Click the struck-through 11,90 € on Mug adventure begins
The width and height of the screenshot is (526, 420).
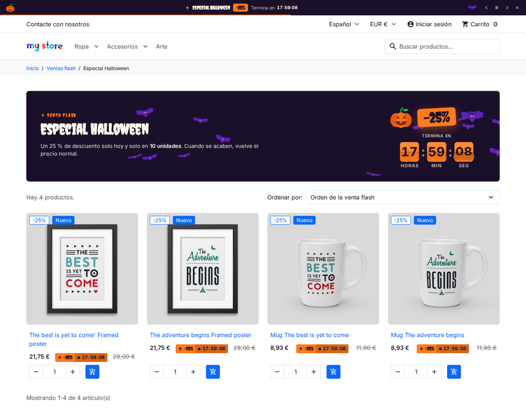(x=487, y=348)
